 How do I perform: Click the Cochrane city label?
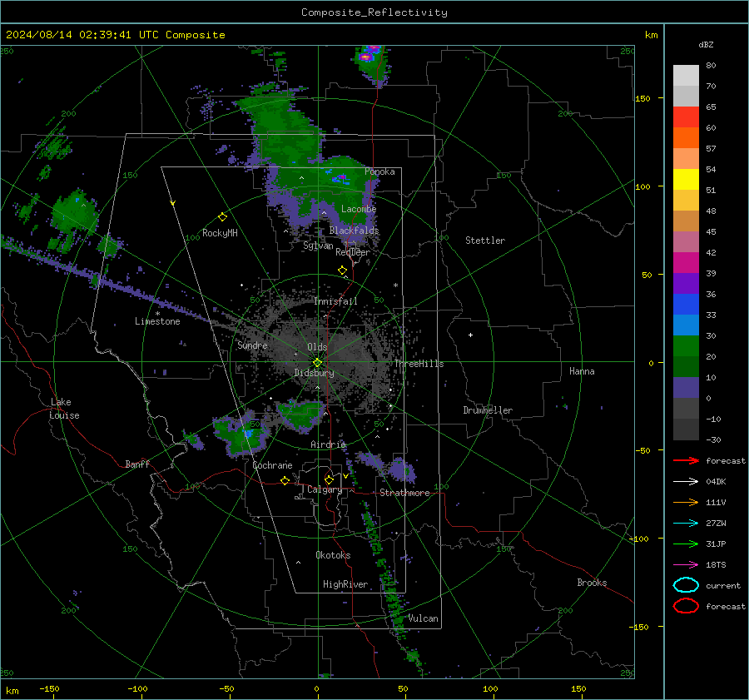click(x=272, y=465)
